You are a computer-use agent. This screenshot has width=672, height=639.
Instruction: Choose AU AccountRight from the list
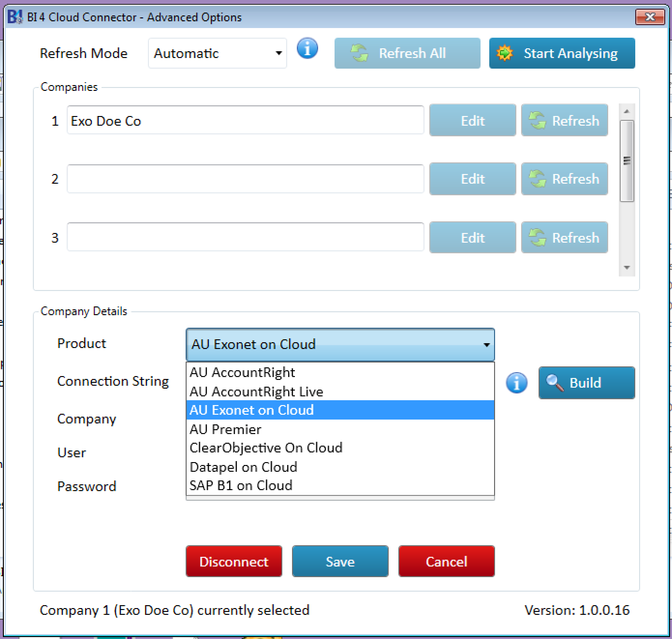(x=340, y=372)
